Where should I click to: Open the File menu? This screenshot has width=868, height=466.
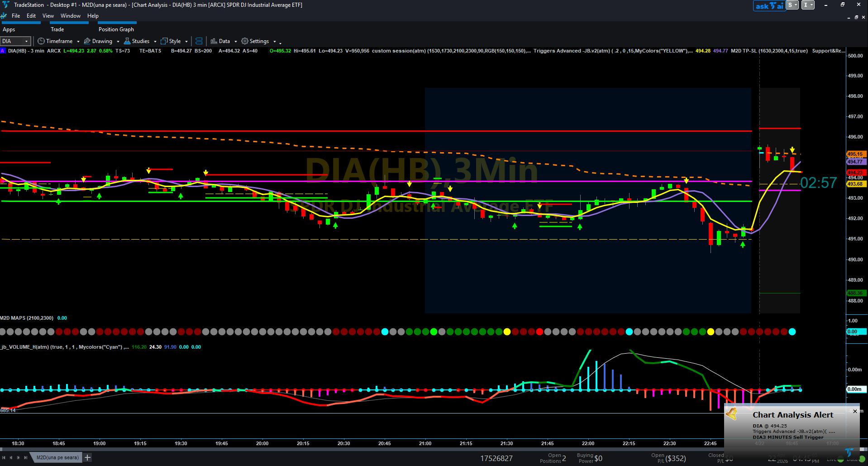point(16,16)
